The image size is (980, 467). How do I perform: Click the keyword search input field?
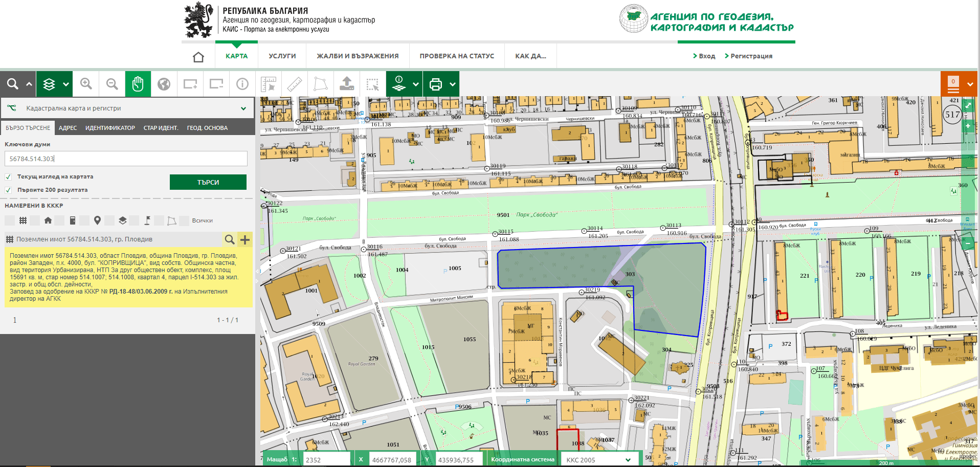tap(126, 159)
